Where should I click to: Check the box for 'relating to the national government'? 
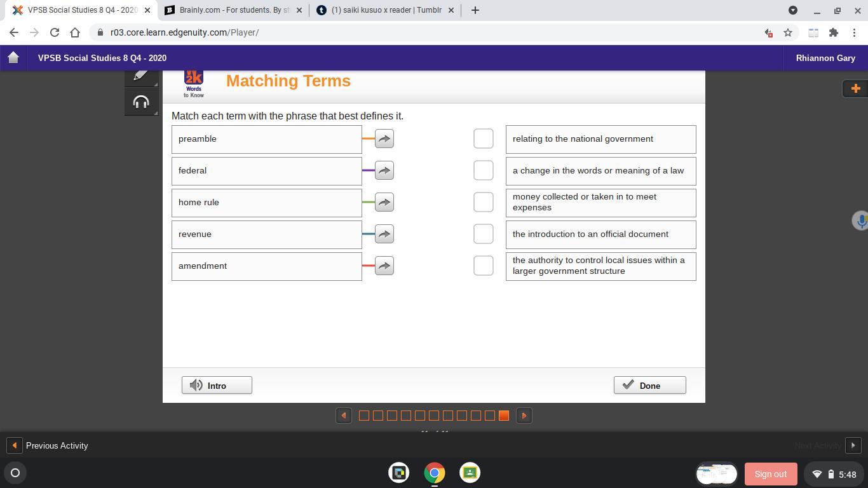point(483,139)
